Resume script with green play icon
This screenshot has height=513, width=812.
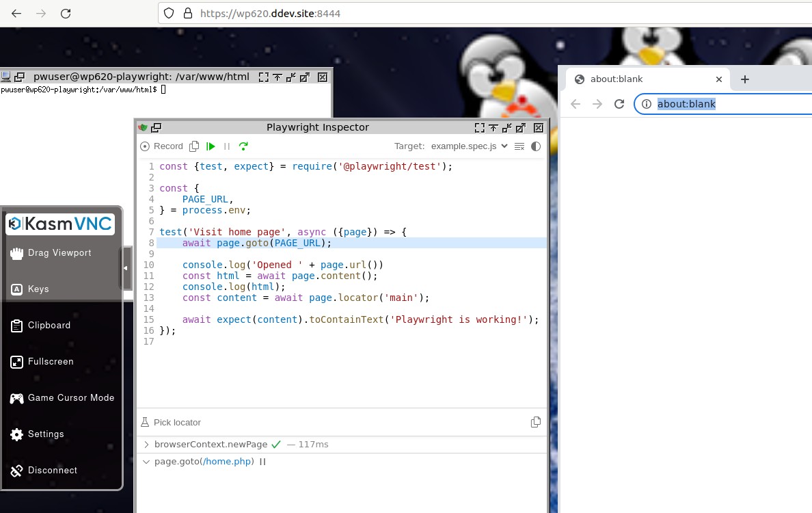211,146
